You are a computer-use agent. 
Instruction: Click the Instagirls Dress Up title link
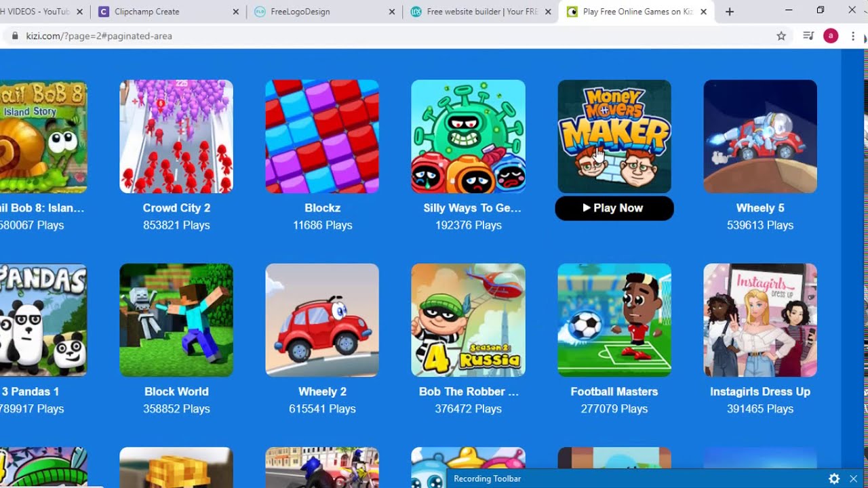click(760, 392)
